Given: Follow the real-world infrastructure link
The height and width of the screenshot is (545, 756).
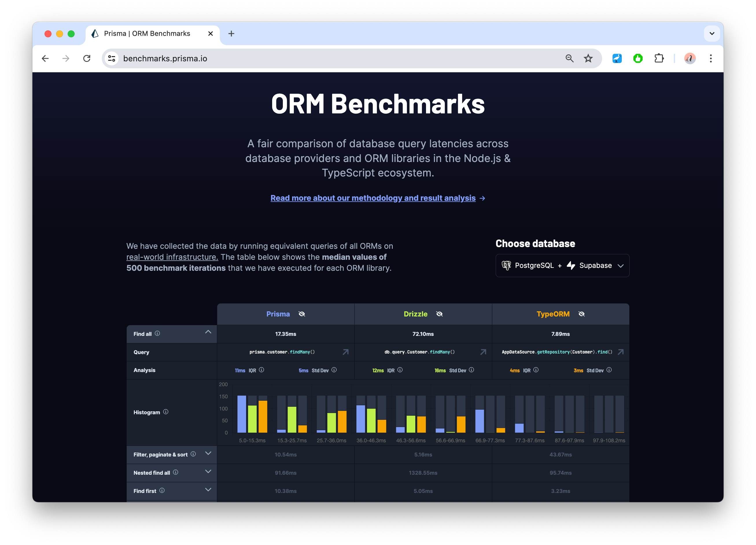Looking at the screenshot, I should [x=172, y=257].
